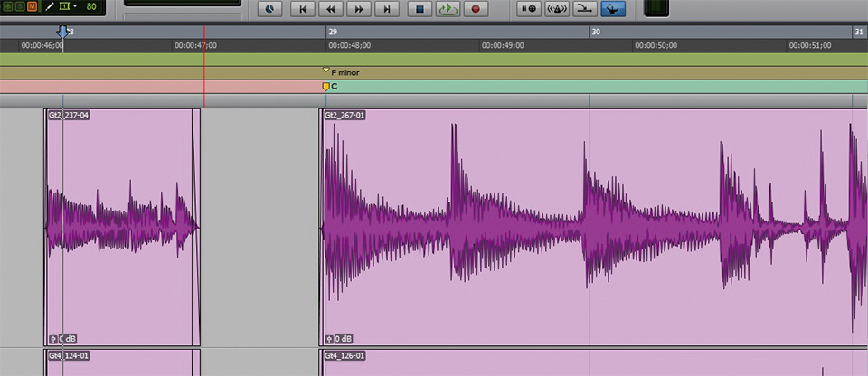Toggle the Countoff button
Image resolution: width=868 pixels, height=376 pixels.
[x=585, y=9]
